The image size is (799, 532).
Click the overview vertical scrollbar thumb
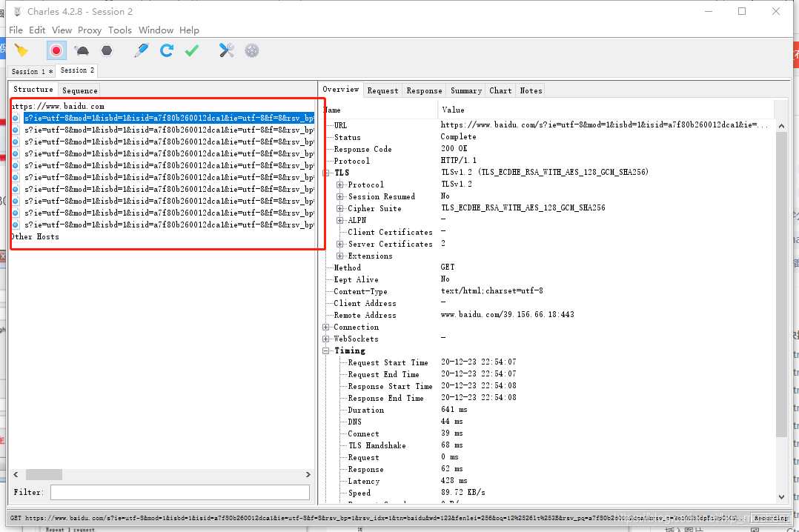(782, 285)
